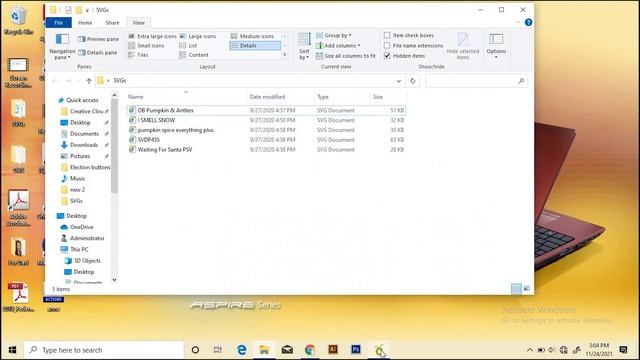The image size is (640, 360).
Task: Select Small icons layout
Action: pyautogui.click(x=146, y=46)
